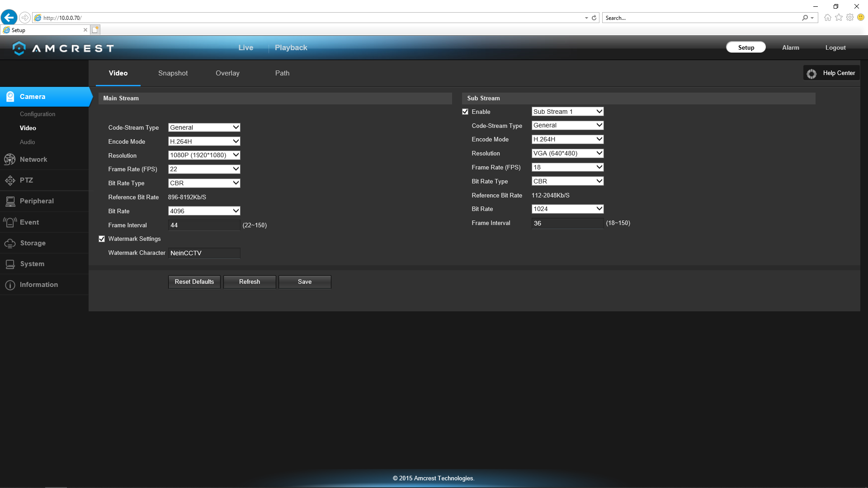Click the Event alarm icon

point(10,222)
